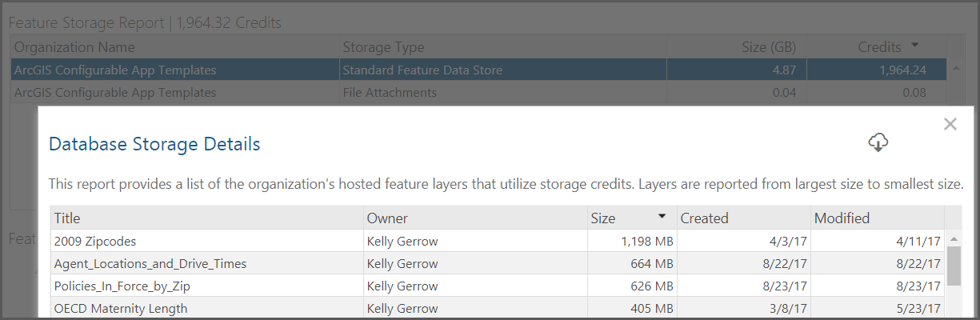Sort table by Owner column header
980x320 pixels.
475,218
